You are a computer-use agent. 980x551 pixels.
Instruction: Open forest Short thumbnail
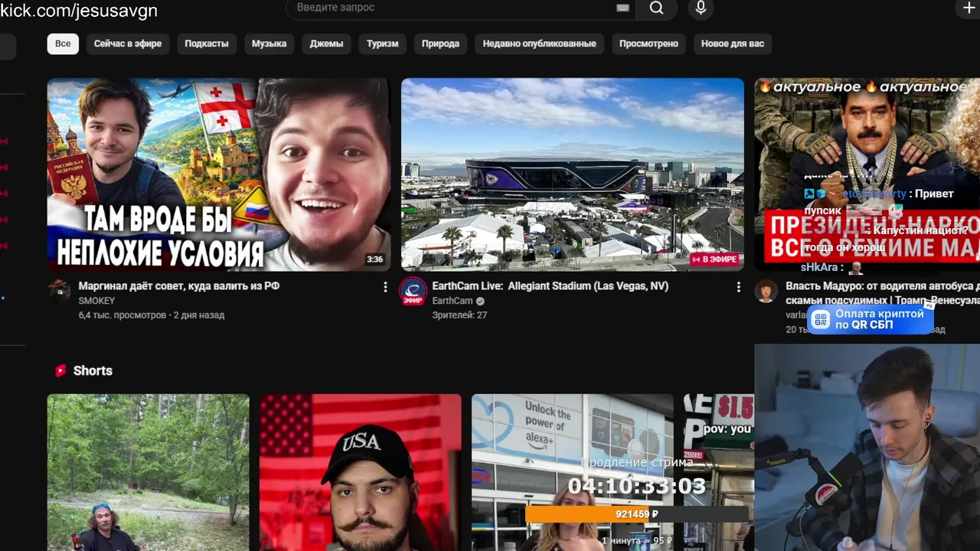(x=149, y=472)
